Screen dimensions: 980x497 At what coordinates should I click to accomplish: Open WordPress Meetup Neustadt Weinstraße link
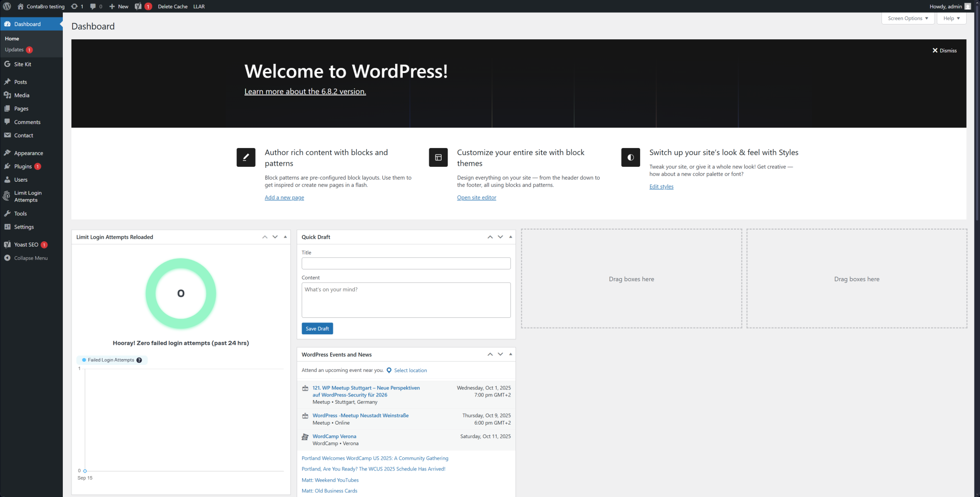pos(361,416)
